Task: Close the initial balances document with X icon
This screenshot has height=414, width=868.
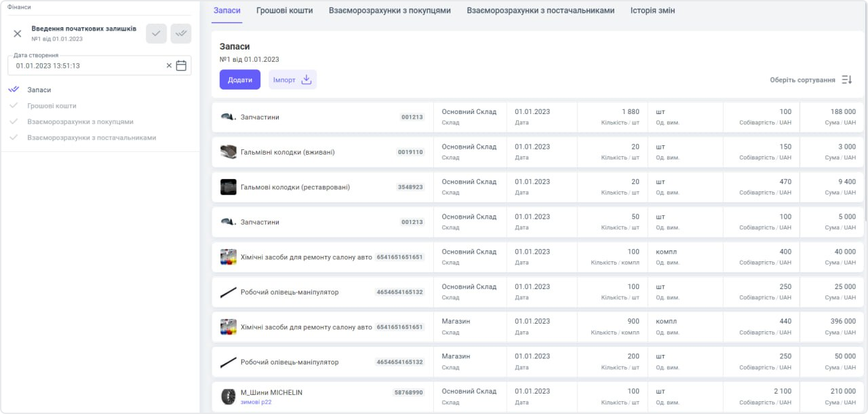Action: (x=18, y=34)
